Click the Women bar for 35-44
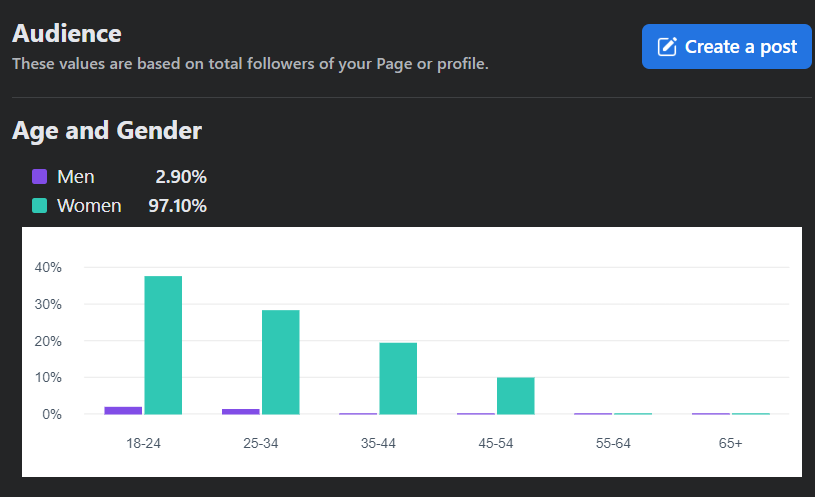The height and width of the screenshot is (497, 815). pyautogui.click(x=398, y=378)
